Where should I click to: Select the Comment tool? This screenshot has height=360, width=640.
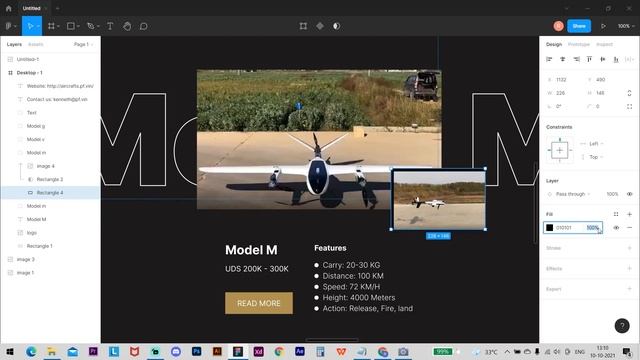(x=144, y=26)
